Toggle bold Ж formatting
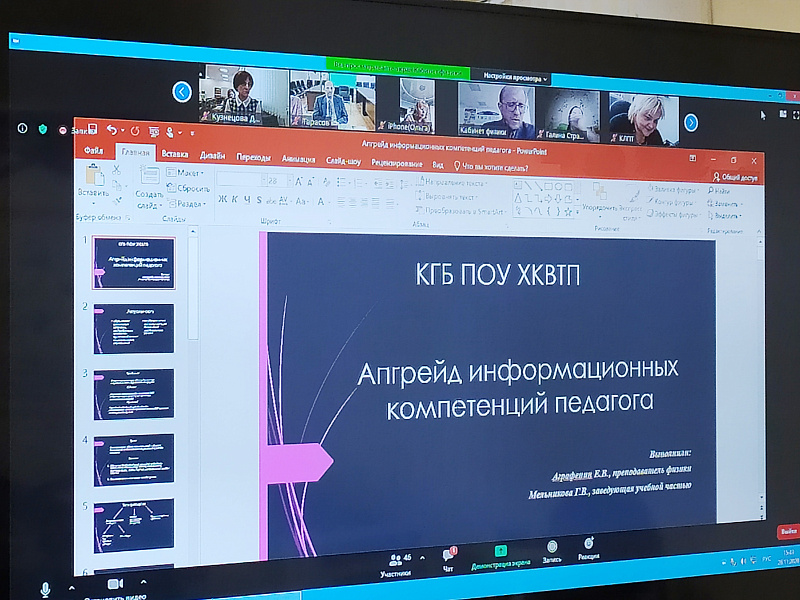Image resolution: width=800 pixels, height=600 pixels. coord(222,199)
